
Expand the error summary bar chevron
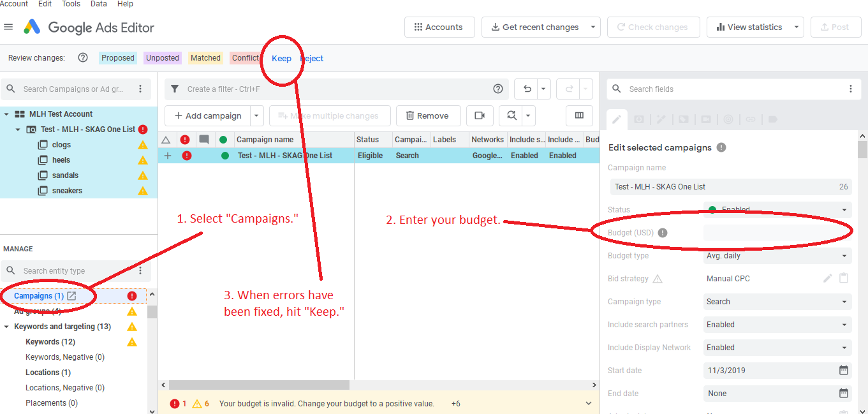pos(588,404)
